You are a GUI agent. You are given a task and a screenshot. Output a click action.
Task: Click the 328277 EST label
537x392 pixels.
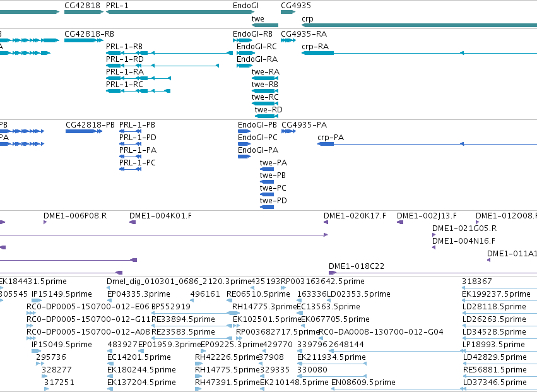(57, 370)
